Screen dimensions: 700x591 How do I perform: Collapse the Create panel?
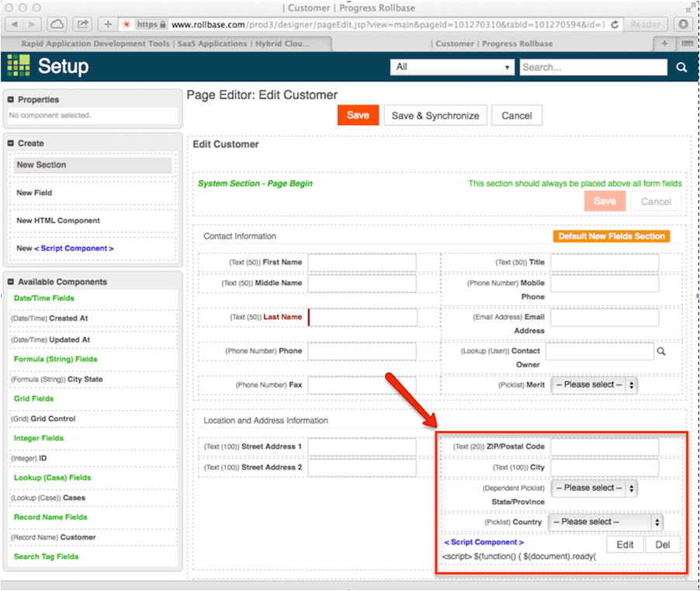tap(10, 143)
